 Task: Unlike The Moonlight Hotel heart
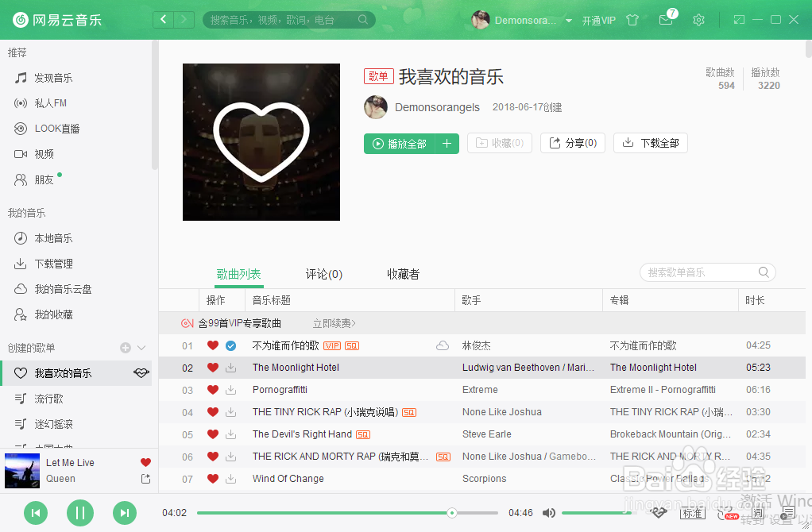pyautogui.click(x=212, y=368)
